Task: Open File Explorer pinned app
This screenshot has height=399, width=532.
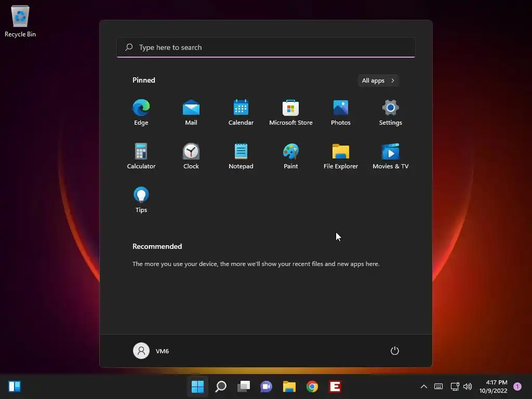Action: (341, 156)
